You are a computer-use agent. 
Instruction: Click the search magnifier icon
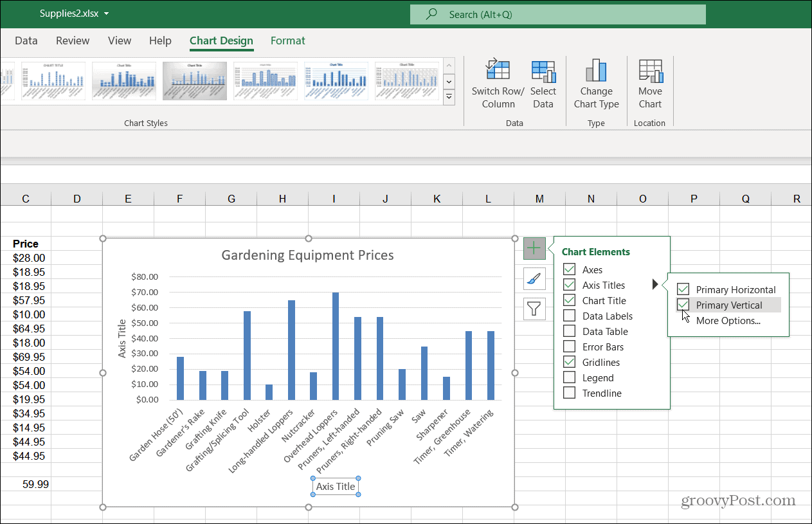[x=432, y=14]
